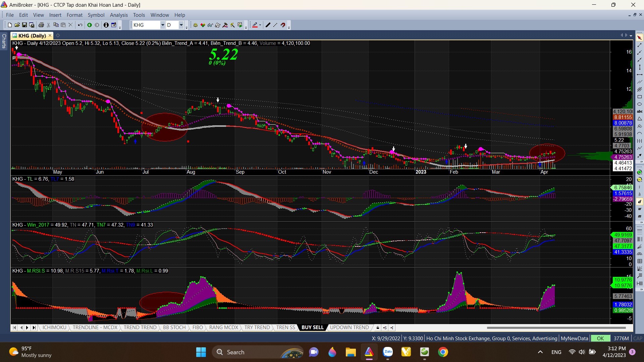Viewport: 644px width, 362px height.
Task: Select the zig-zag line tool
Action: pos(639,148)
